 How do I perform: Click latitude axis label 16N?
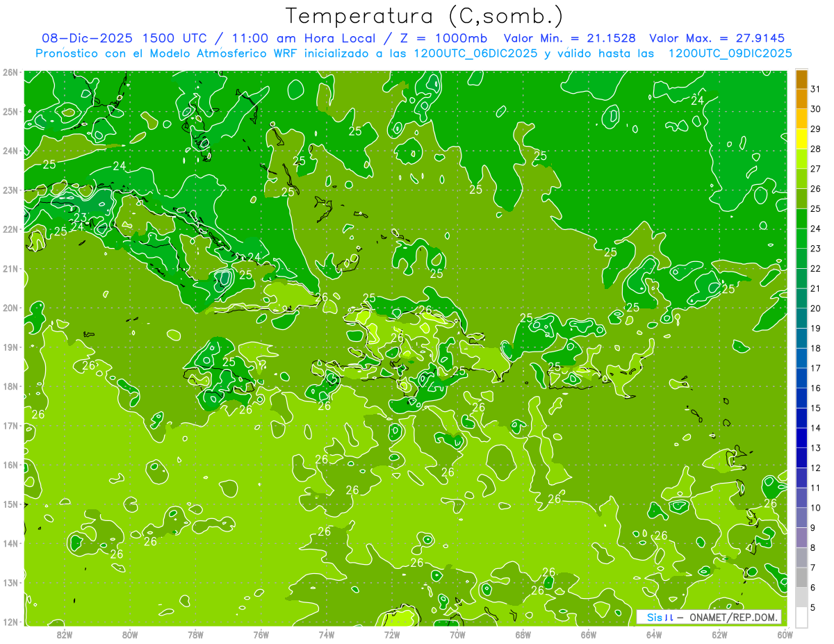10,465
